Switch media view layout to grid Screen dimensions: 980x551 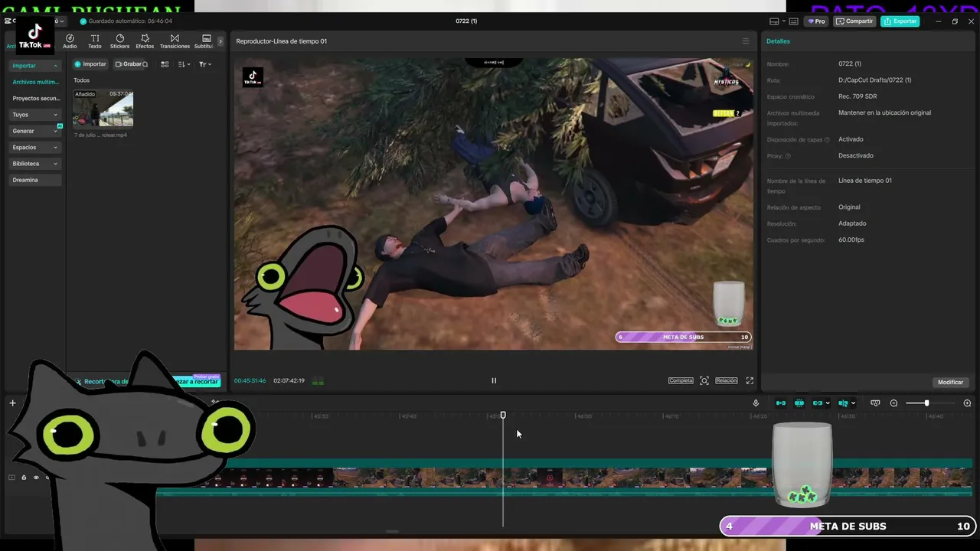pos(165,64)
